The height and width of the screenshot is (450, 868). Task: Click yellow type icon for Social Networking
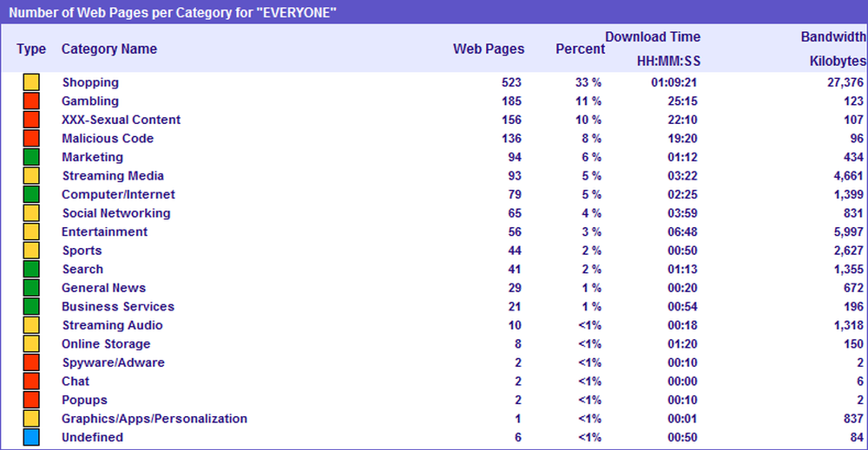31,212
